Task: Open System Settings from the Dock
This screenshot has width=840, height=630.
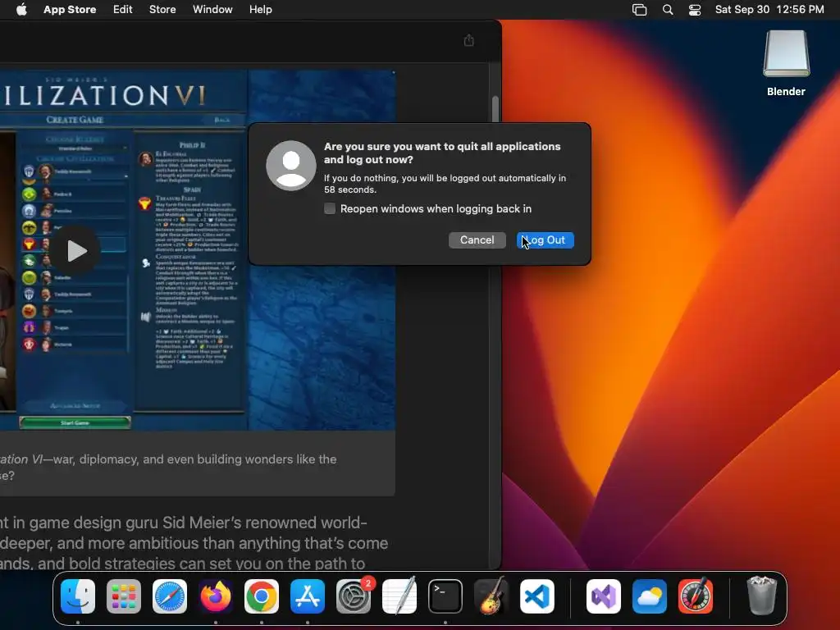Action: [354, 596]
